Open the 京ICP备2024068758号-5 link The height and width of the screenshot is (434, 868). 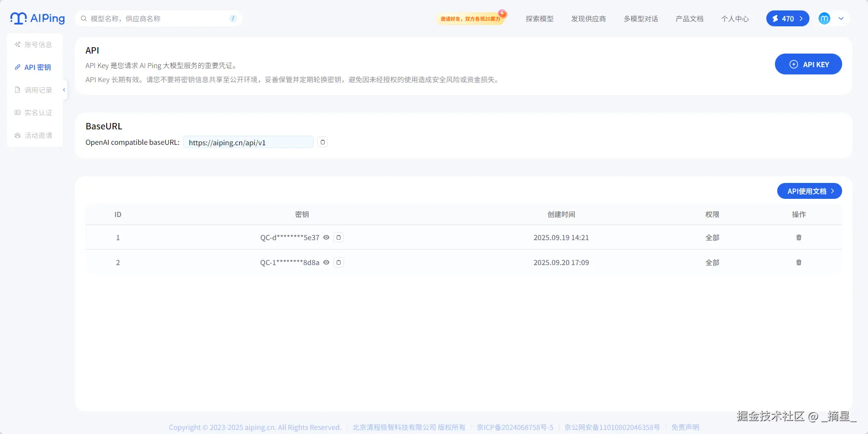click(515, 427)
